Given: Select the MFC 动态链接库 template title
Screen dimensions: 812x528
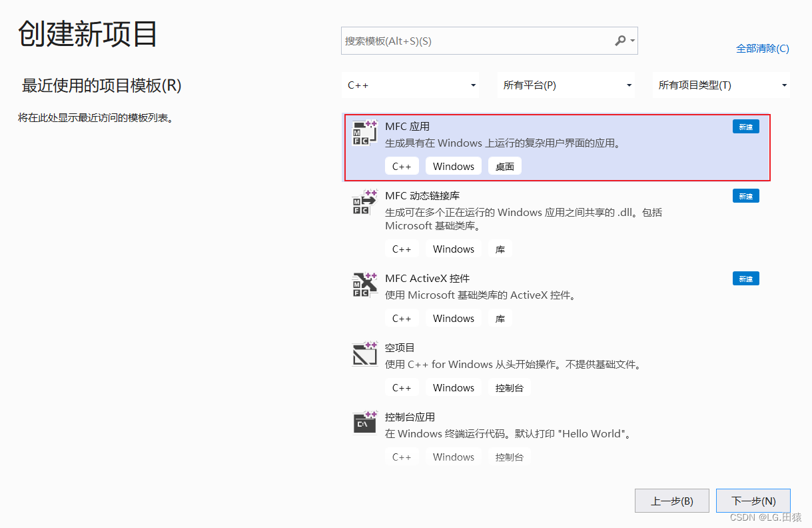Looking at the screenshot, I should tap(422, 195).
